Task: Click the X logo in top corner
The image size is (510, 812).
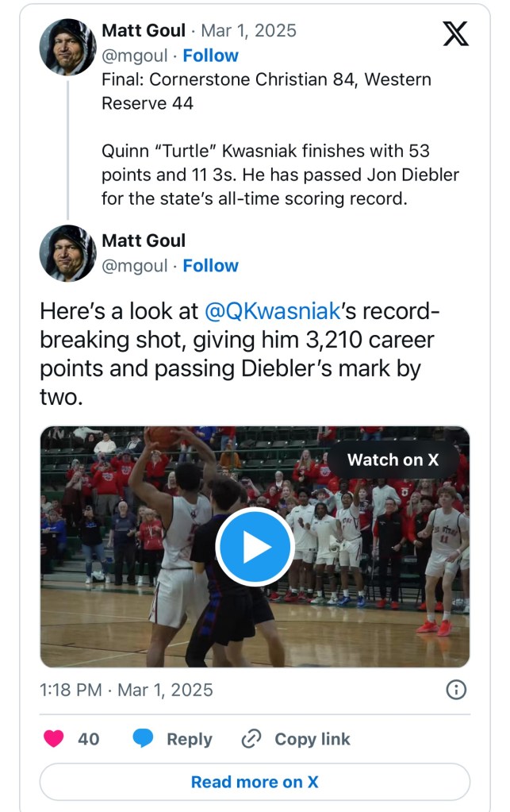Action: [455, 33]
